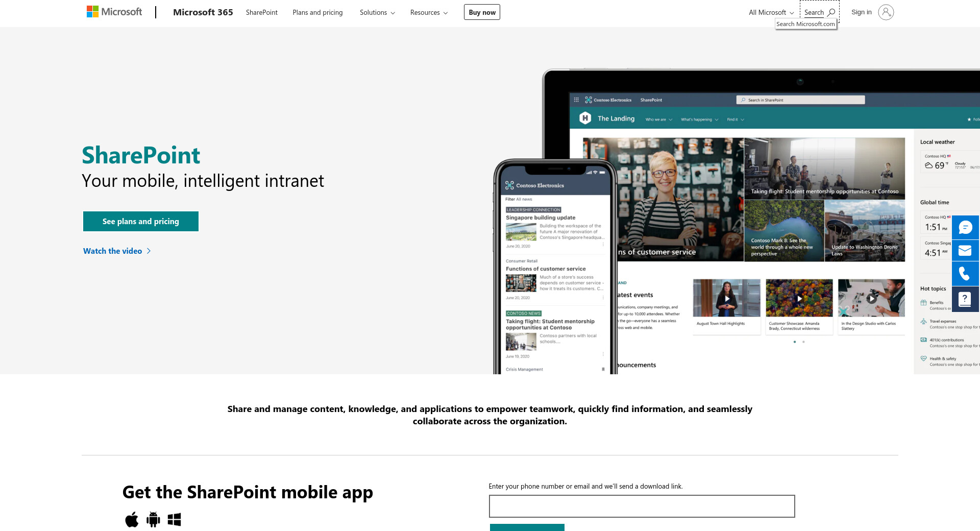Go to Plans and pricing nav item
980x531 pixels.
[317, 12]
